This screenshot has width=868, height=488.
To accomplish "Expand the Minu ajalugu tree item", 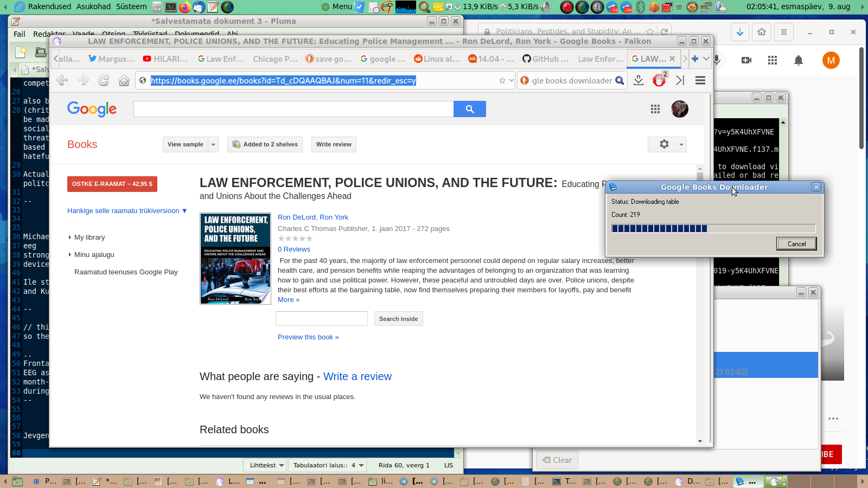I will click(70, 255).
